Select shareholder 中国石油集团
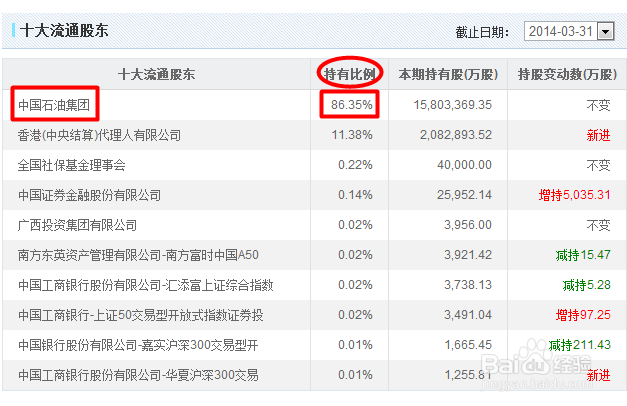The image size is (627, 406). (54, 105)
